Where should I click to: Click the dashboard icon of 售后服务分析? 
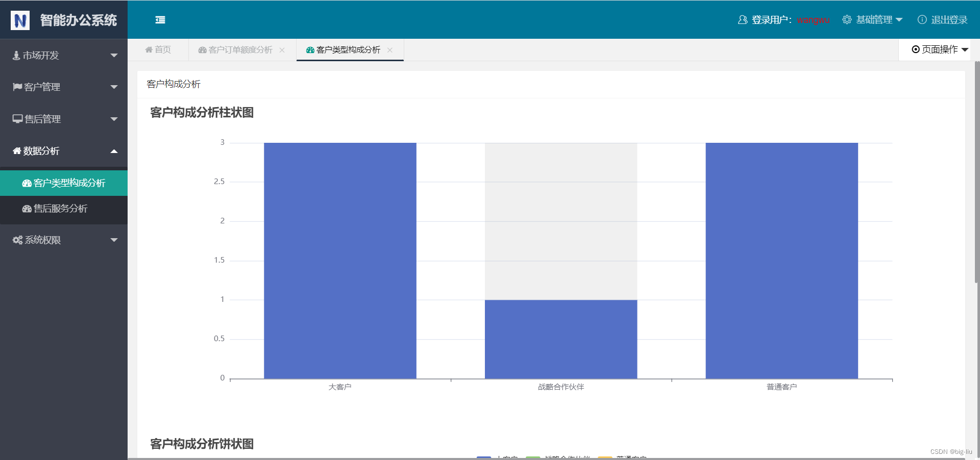[x=27, y=209]
